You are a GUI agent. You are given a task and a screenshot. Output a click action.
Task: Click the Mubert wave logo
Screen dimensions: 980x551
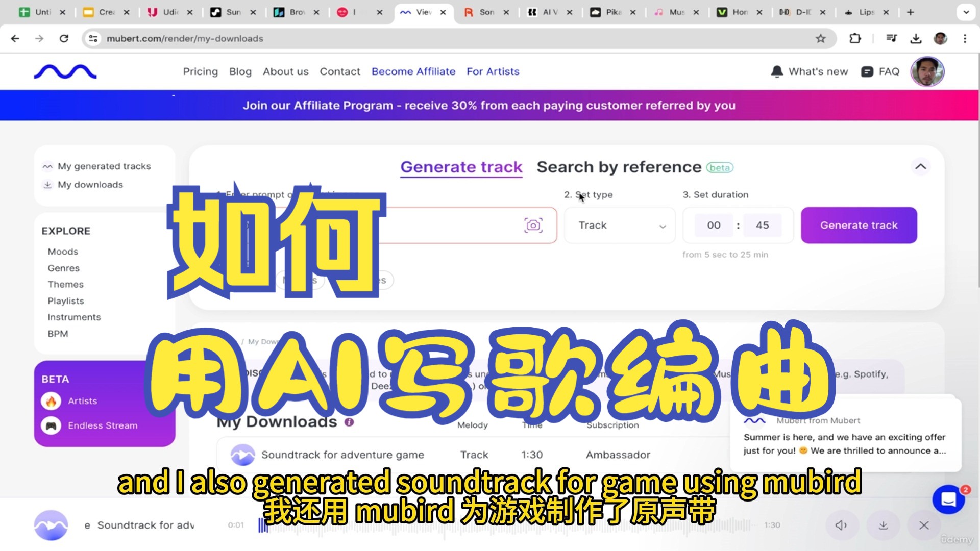click(65, 72)
